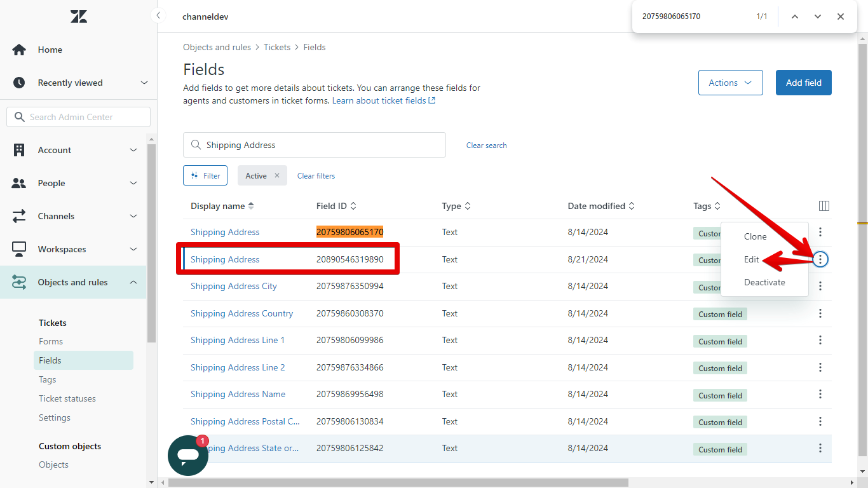The height and width of the screenshot is (488, 868).
Task: Click the Channels arrows icon
Action: tap(19, 216)
